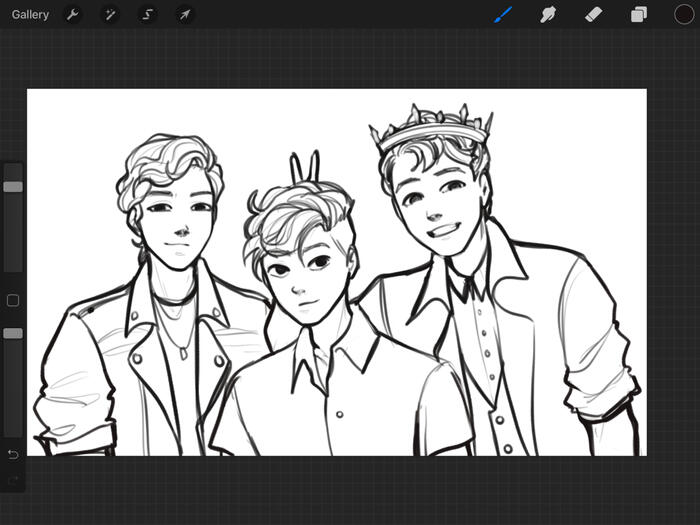The height and width of the screenshot is (525, 700).
Task: Open the color picker circle
Action: tap(684, 15)
